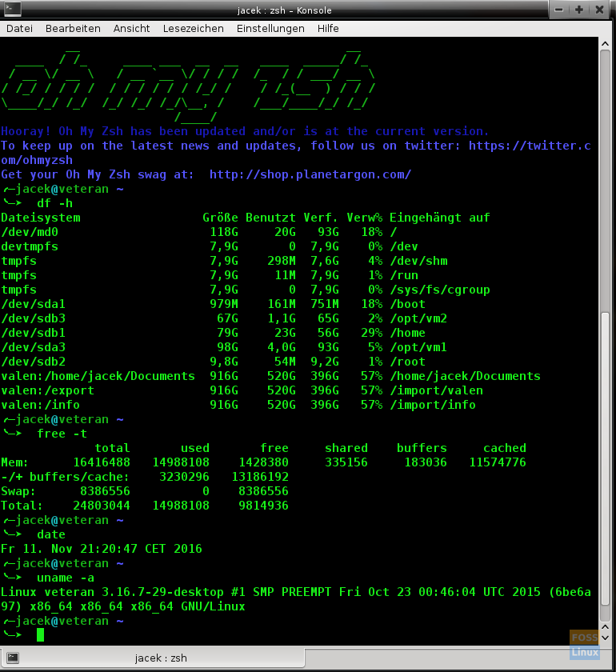Click the 'Eingehängt auf' column header

click(440, 218)
